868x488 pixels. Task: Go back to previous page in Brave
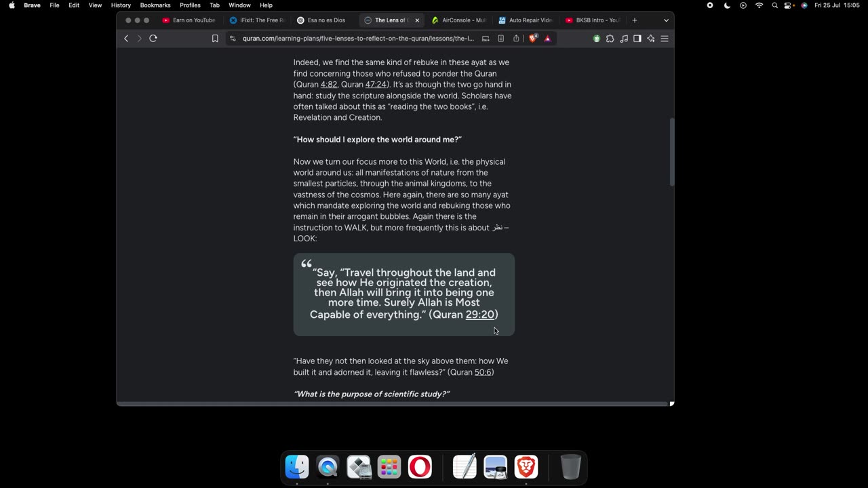(126, 39)
